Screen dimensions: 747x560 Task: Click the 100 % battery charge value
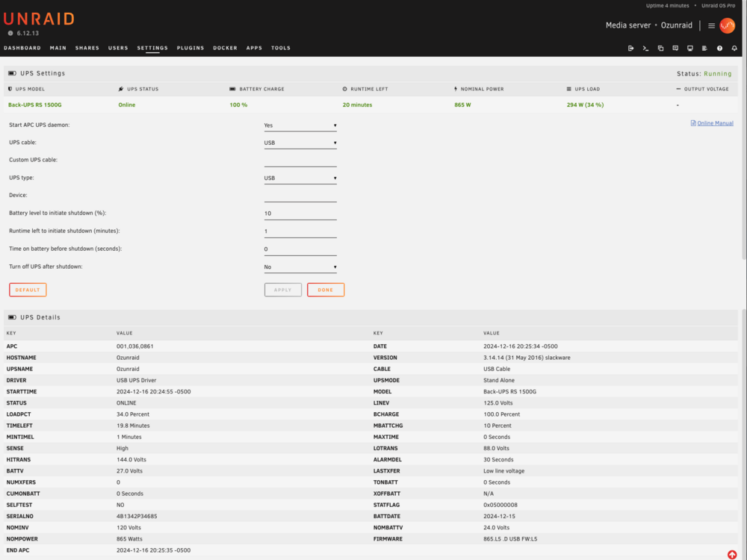point(238,105)
